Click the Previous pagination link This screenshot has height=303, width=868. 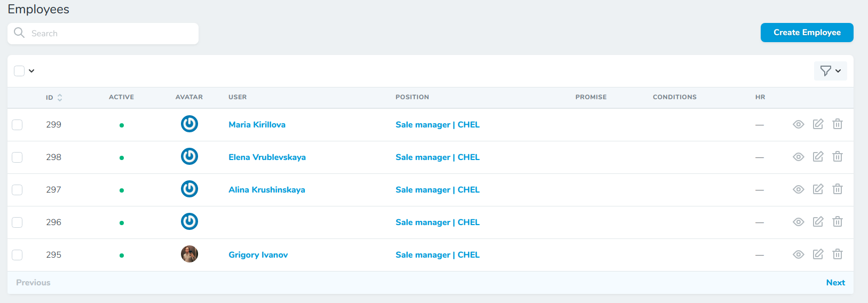coord(33,283)
